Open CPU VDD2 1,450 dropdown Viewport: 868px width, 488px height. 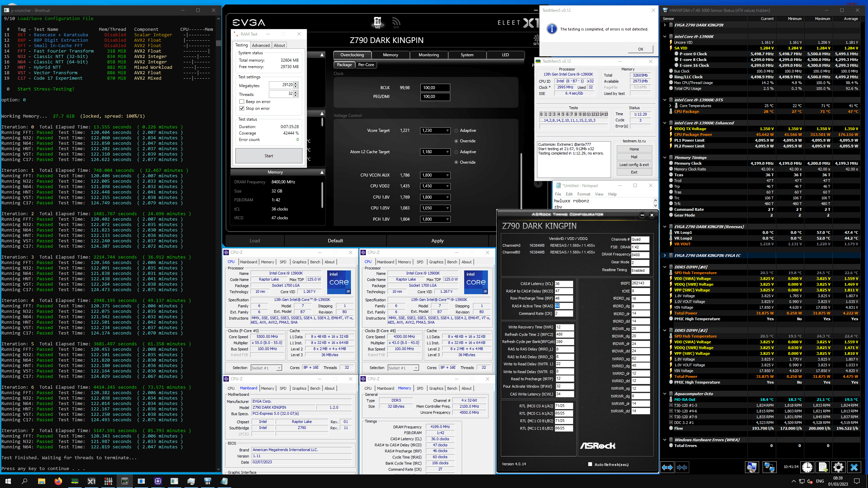click(x=435, y=186)
